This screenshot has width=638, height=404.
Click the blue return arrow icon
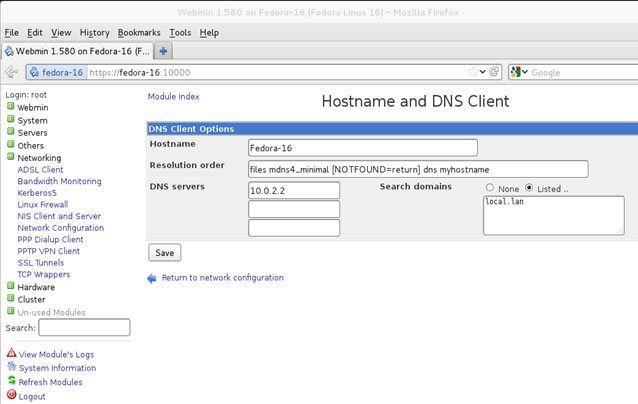152,278
